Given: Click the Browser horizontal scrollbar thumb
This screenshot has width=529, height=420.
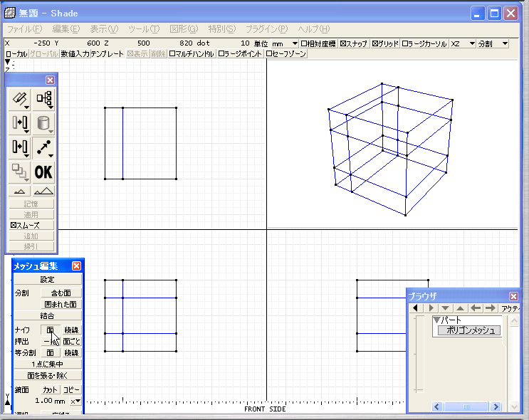Looking at the screenshot, I should click(466, 406).
